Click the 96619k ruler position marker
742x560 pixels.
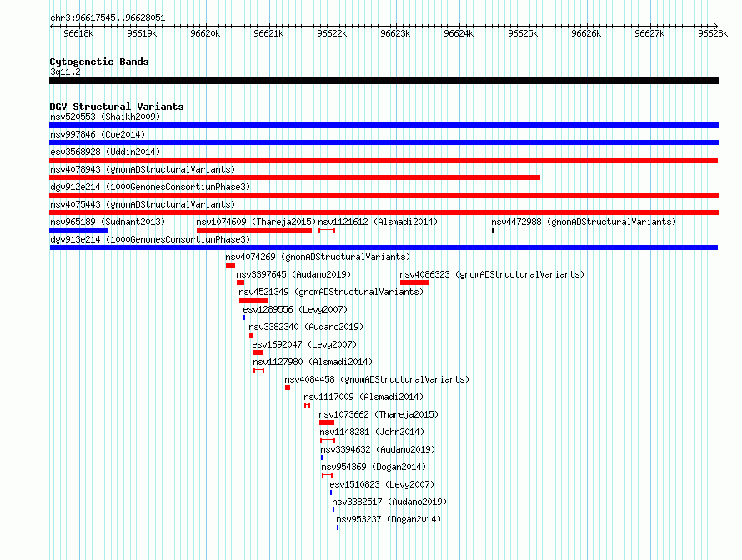point(142,33)
